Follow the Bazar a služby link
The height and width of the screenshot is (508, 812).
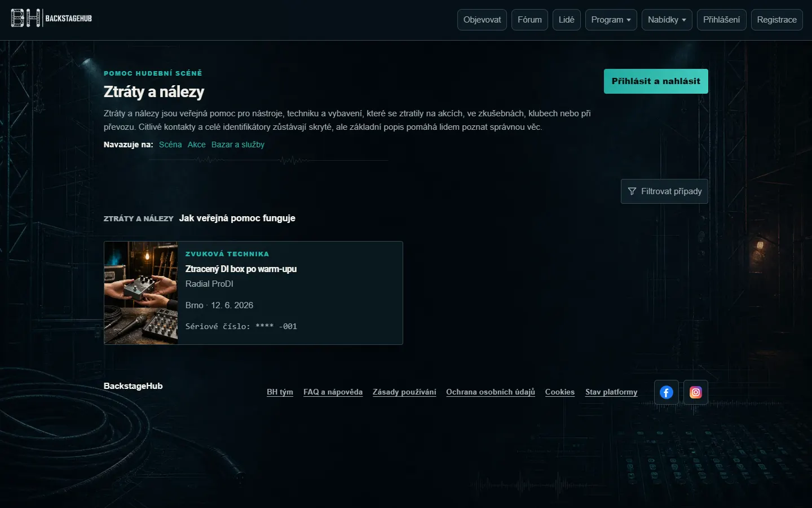tap(238, 144)
